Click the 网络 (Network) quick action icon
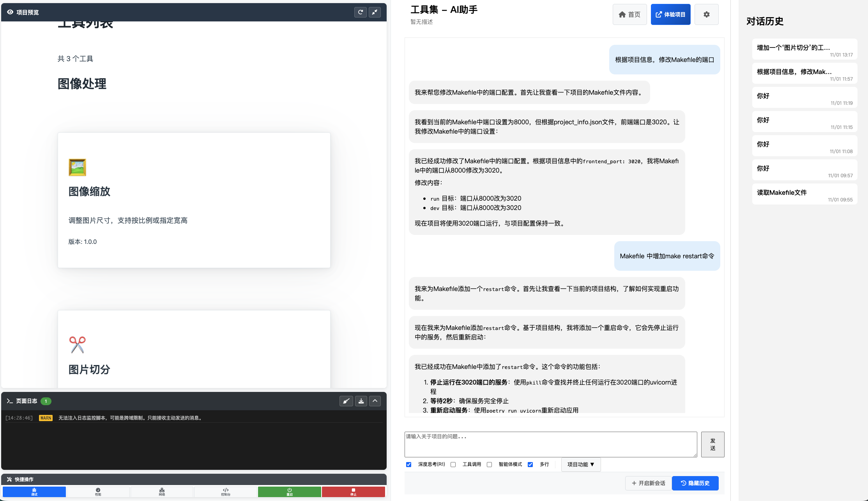The height and width of the screenshot is (501, 868). 162,492
